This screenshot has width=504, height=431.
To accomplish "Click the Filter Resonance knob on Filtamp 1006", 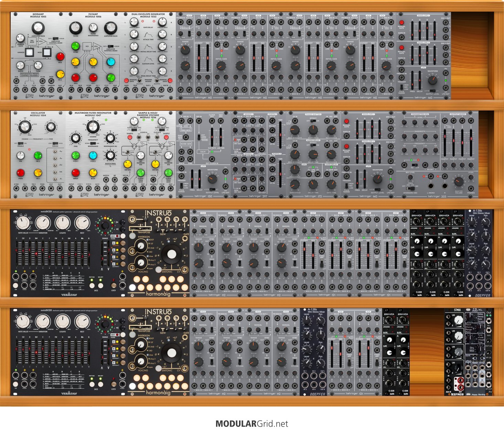I will click(93, 28).
